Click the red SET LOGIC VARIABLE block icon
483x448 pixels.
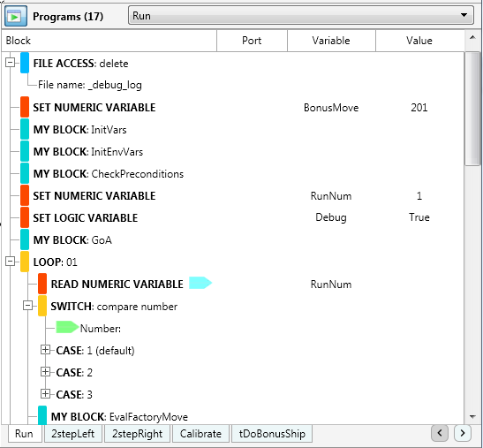(x=25, y=217)
